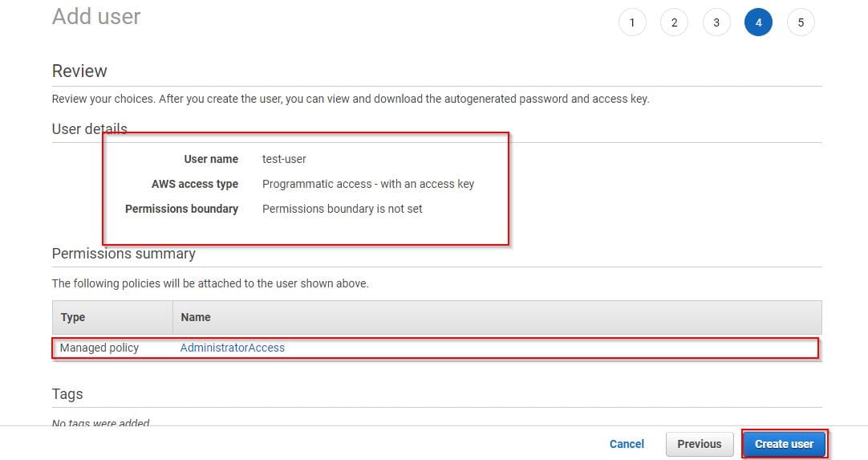
Task: Click the Name column header
Action: (196, 317)
